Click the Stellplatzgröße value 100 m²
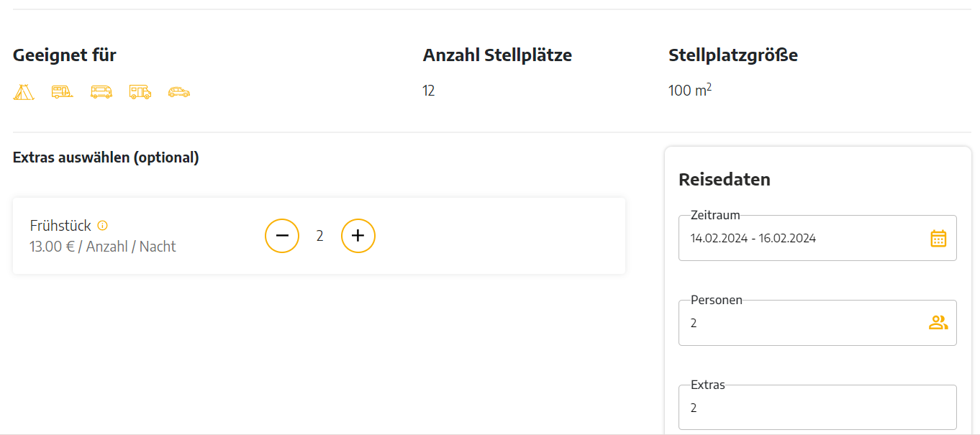Image resolution: width=980 pixels, height=435 pixels. [690, 91]
